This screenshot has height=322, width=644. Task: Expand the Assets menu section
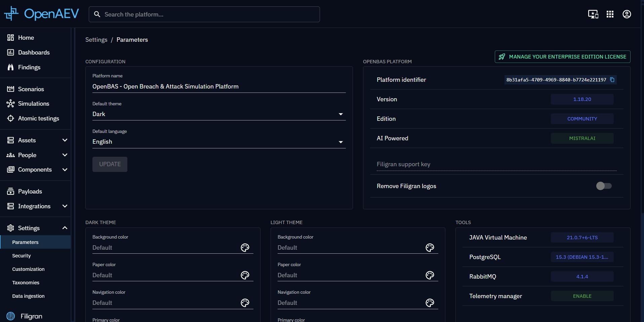pyautogui.click(x=37, y=140)
